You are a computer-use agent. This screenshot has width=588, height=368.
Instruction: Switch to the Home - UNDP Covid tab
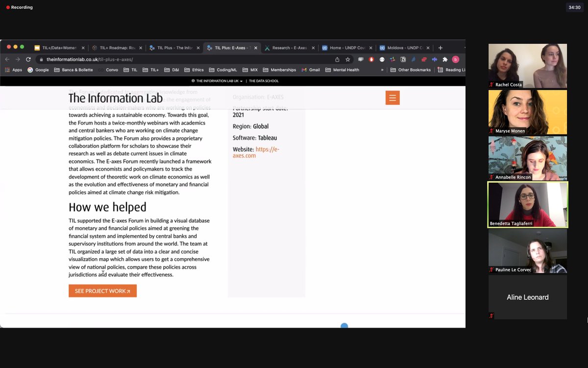(x=347, y=48)
